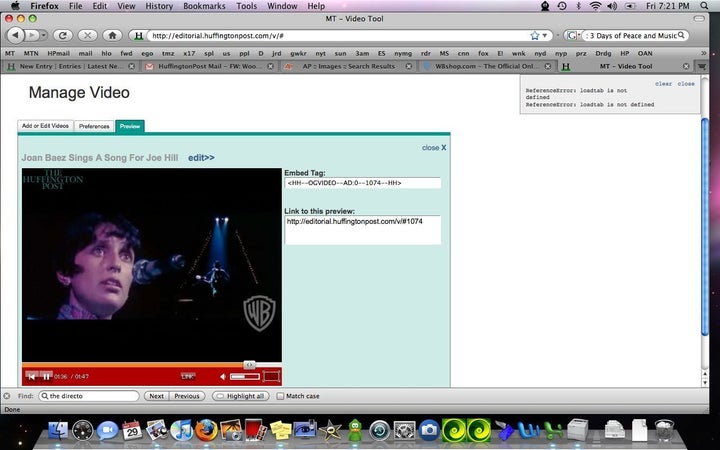The width and height of the screenshot is (720, 450).
Task: Mute the video with the speaker icon
Action: click(223, 377)
